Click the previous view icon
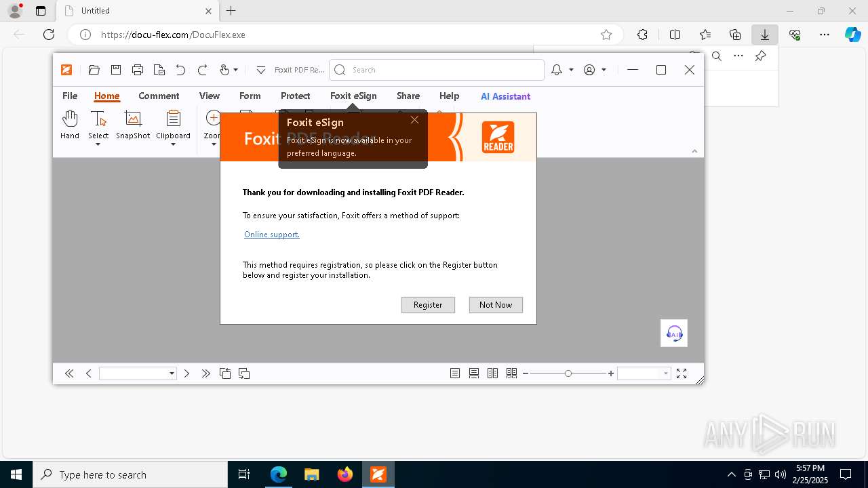 click(225, 373)
